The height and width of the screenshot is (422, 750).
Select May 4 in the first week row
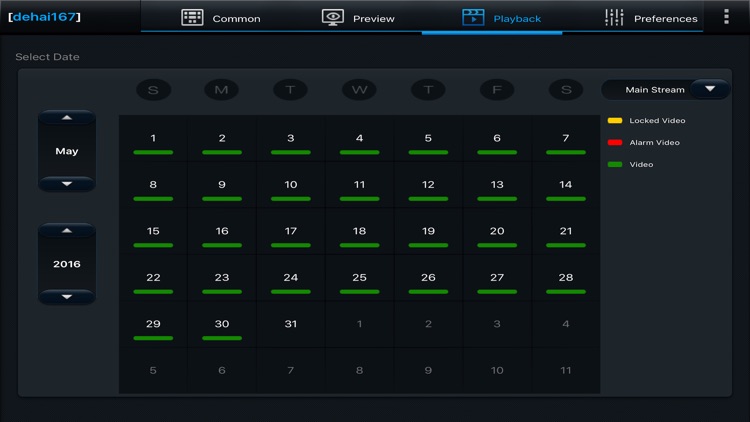point(359,138)
